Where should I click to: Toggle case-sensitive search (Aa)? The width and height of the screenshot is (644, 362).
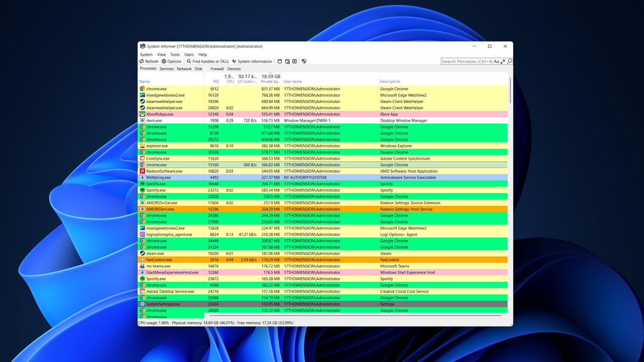pyautogui.click(x=496, y=61)
